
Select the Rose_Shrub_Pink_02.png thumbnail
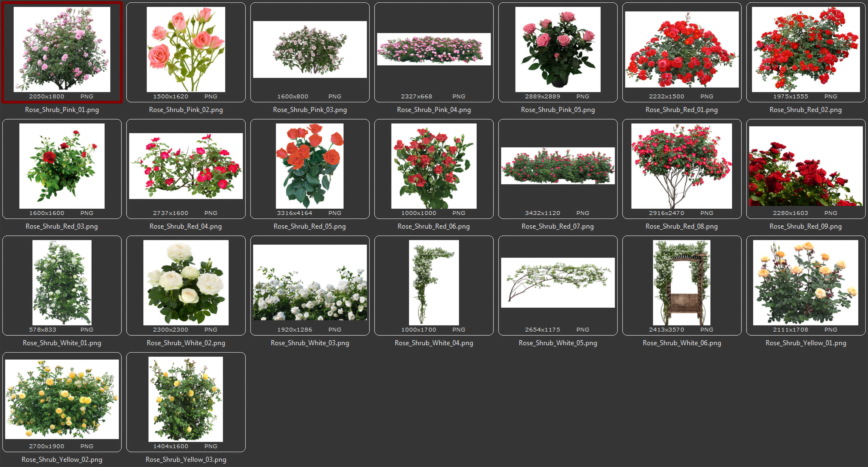(x=186, y=49)
